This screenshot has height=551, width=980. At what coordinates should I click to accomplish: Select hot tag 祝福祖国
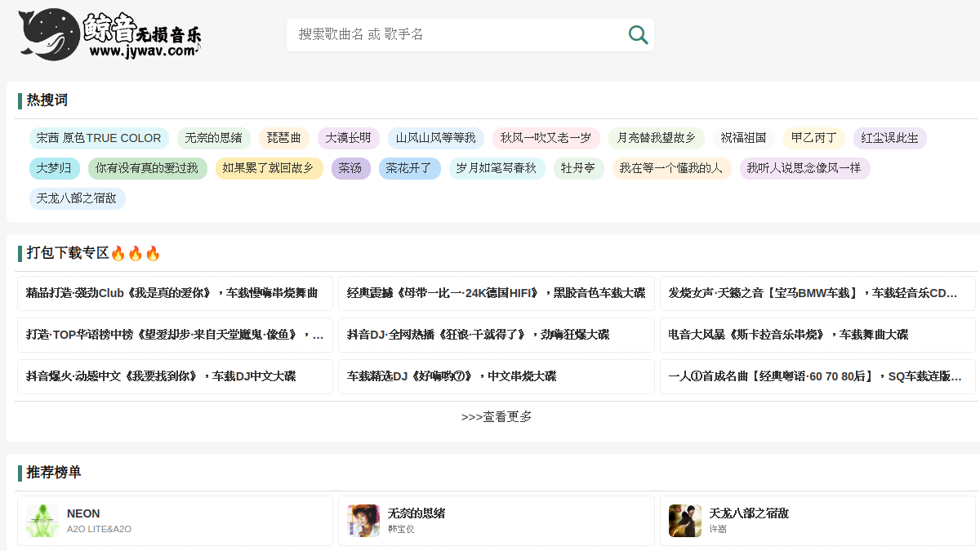(743, 138)
